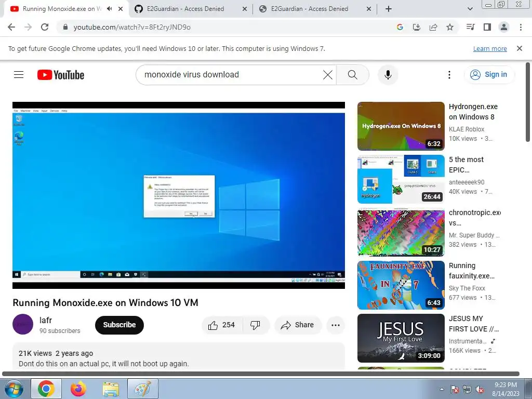Open lafr channel name link
This screenshot has width=532, height=399.
[46, 320]
